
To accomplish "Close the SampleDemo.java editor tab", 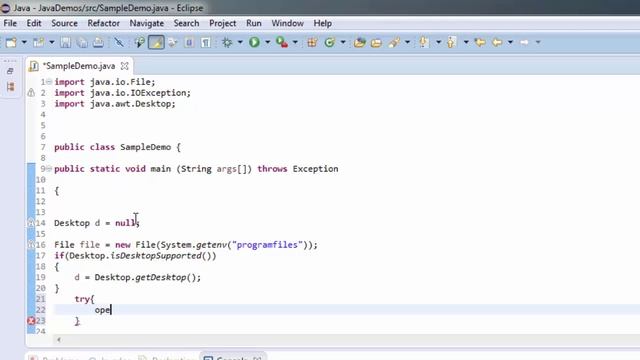I will 124,66.
